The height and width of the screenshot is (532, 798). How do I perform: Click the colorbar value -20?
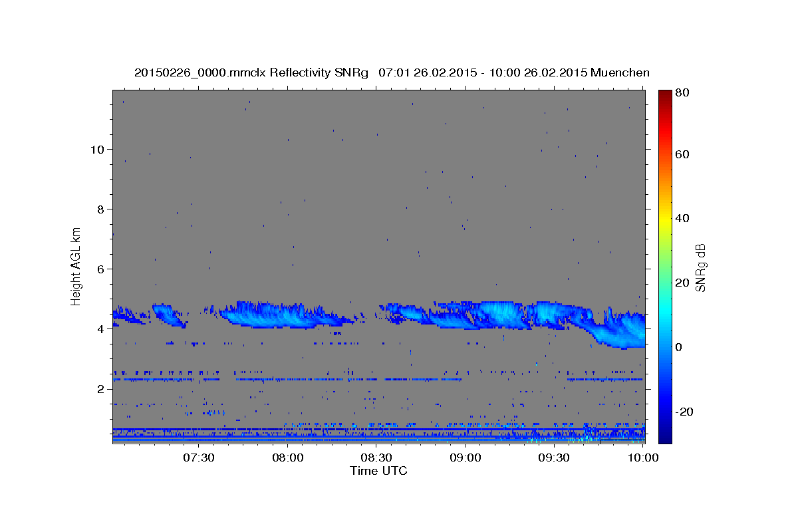684,411
